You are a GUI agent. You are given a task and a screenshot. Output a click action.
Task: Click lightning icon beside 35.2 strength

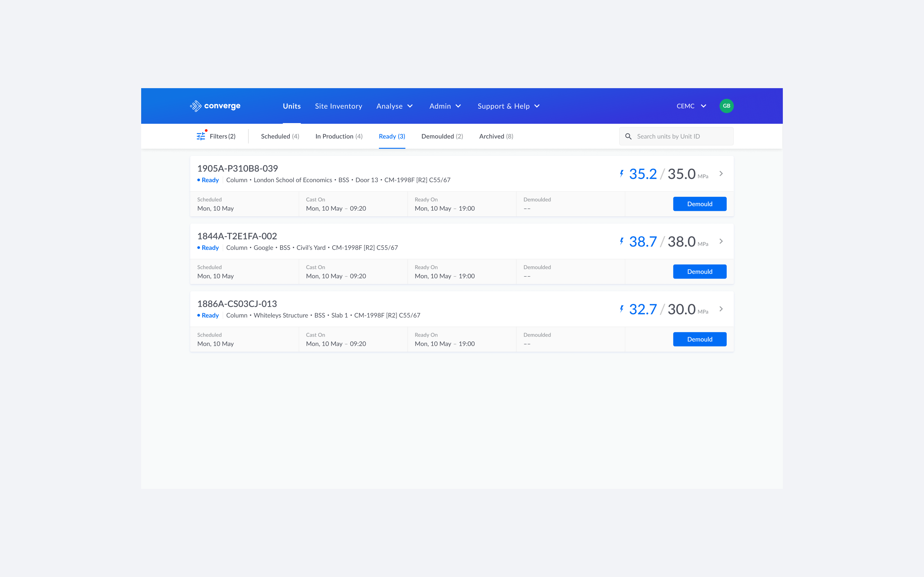click(621, 174)
